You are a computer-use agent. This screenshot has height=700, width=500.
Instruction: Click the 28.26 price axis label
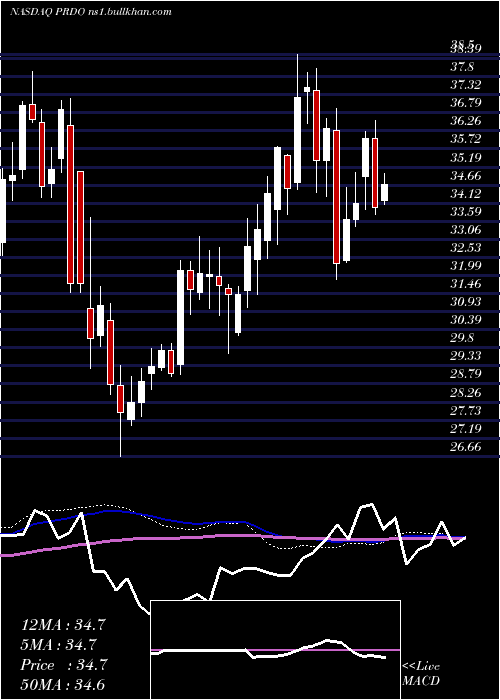(x=466, y=392)
